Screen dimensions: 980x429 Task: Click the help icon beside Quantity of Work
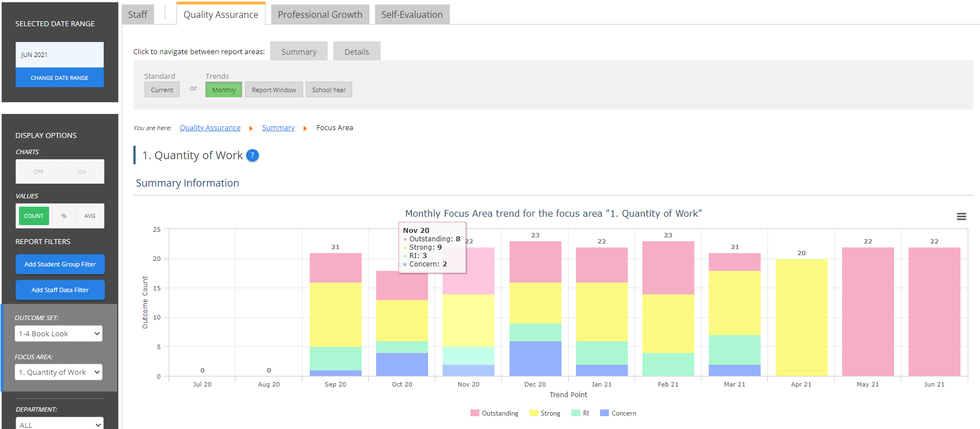coord(252,155)
